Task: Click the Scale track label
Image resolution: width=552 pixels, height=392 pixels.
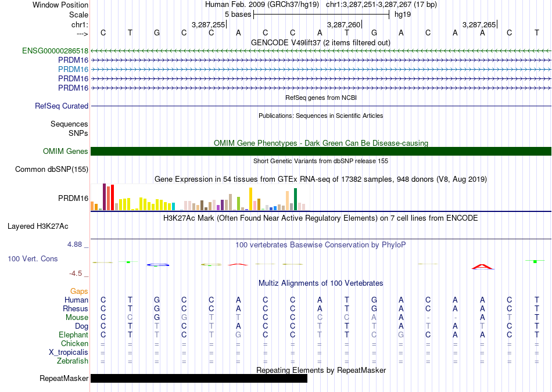Action: [79, 15]
